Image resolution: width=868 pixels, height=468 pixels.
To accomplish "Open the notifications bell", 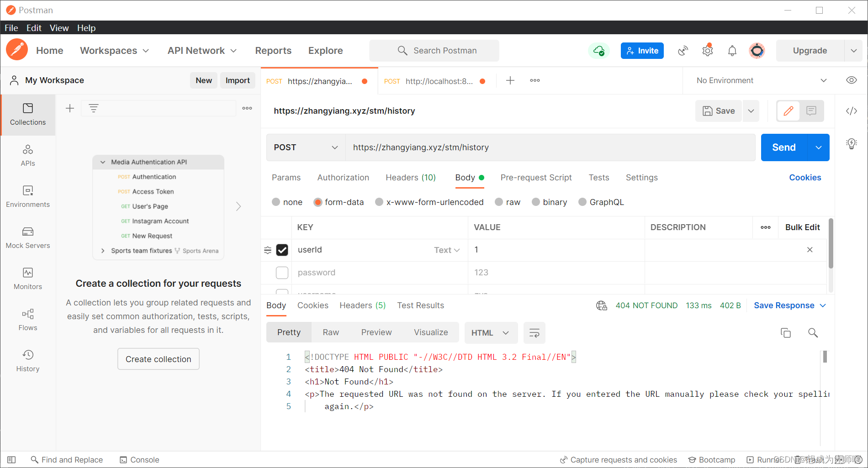I will click(x=732, y=51).
